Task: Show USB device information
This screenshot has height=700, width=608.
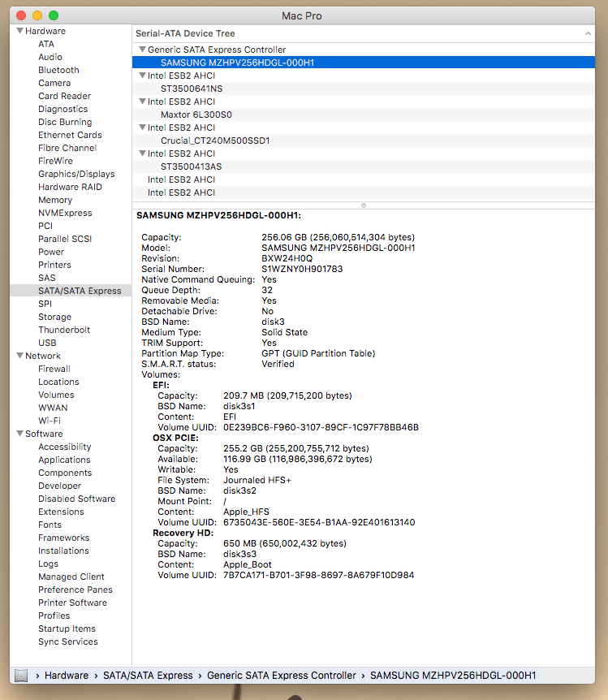Action: [47, 343]
